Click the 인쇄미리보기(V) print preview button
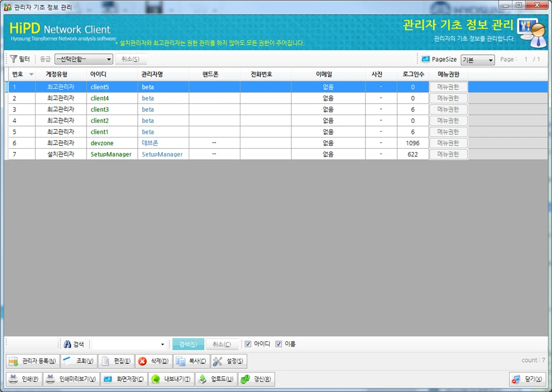This screenshot has width=552, height=392. pos(72,379)
